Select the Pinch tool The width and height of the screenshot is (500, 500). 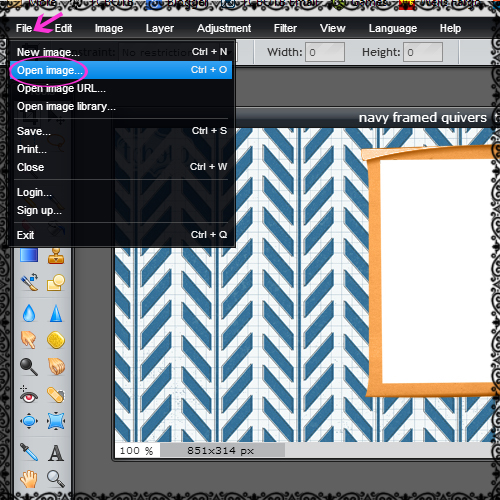coord(56,421)
